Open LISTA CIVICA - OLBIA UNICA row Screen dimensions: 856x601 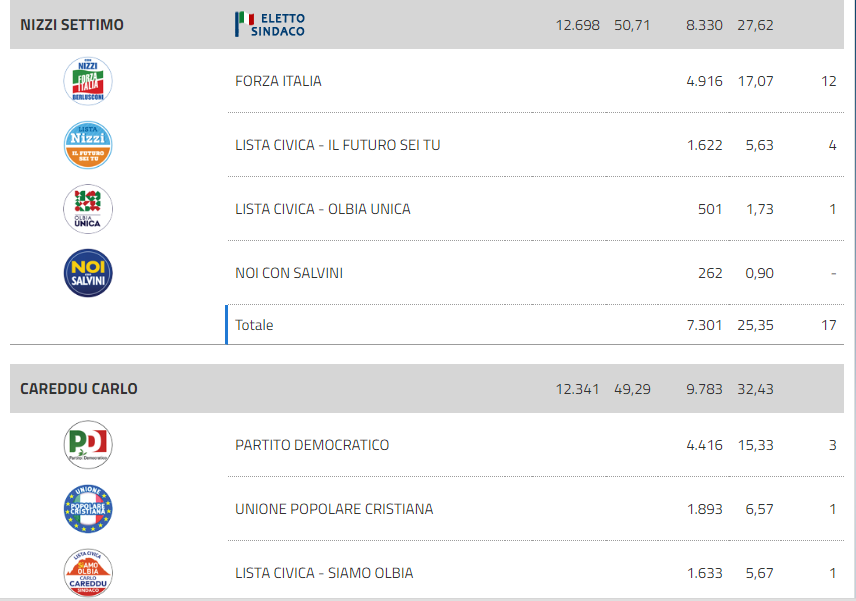click(536, 209)
